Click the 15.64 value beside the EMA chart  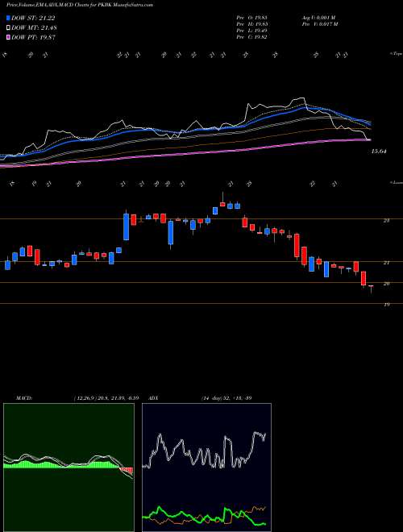[x=379, y=152]
